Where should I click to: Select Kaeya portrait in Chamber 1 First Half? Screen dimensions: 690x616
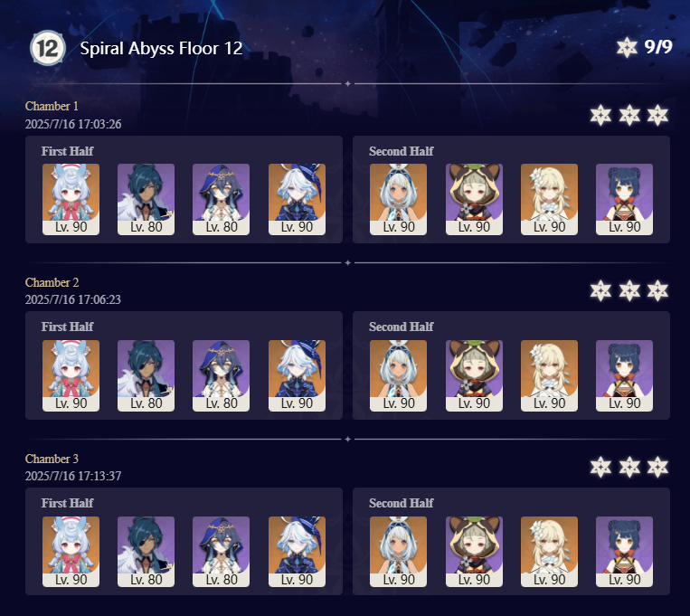point(147,200)
